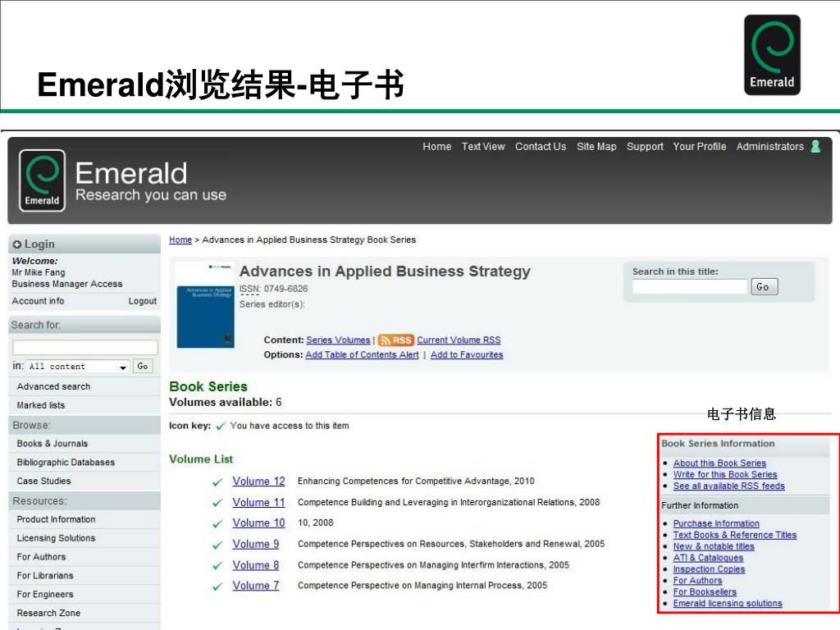The width and height of the screenshot is (840, 630).
Task: Open For Authors under Further Information
Action: coord(697,580)
